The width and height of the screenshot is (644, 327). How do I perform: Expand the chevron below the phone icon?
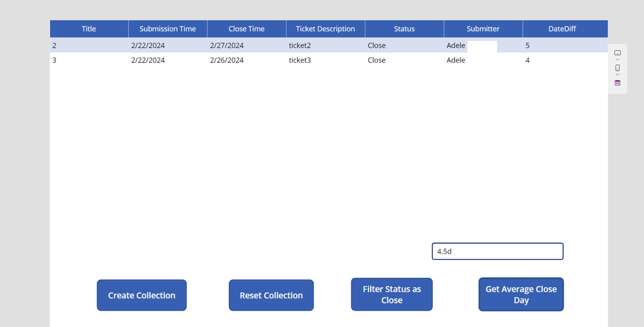(617, 74)
